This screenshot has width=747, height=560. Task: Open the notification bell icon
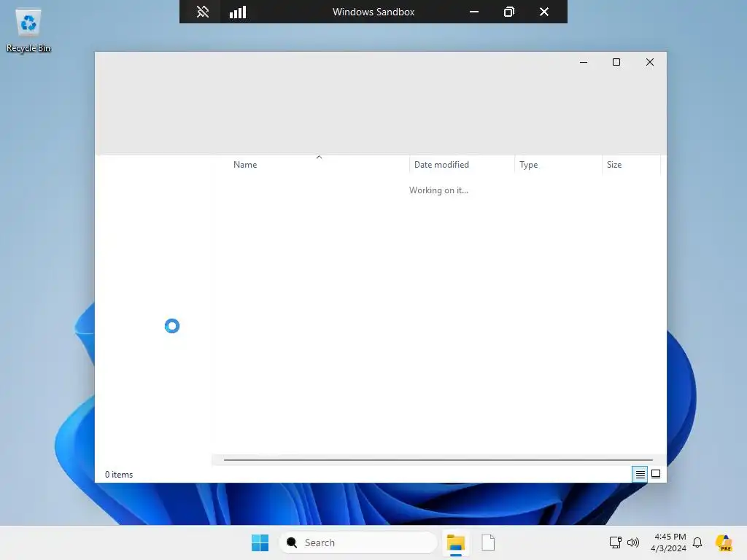697,542
